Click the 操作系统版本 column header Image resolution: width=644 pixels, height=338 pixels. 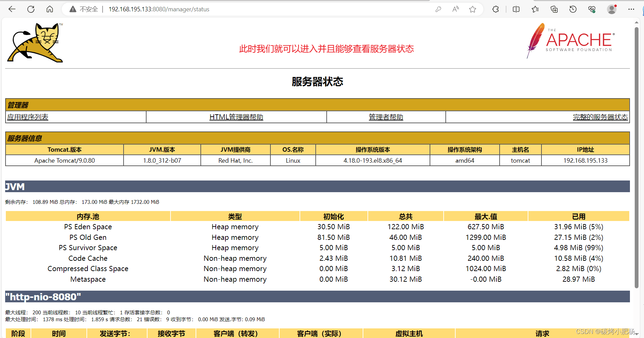tap(373, 150)
